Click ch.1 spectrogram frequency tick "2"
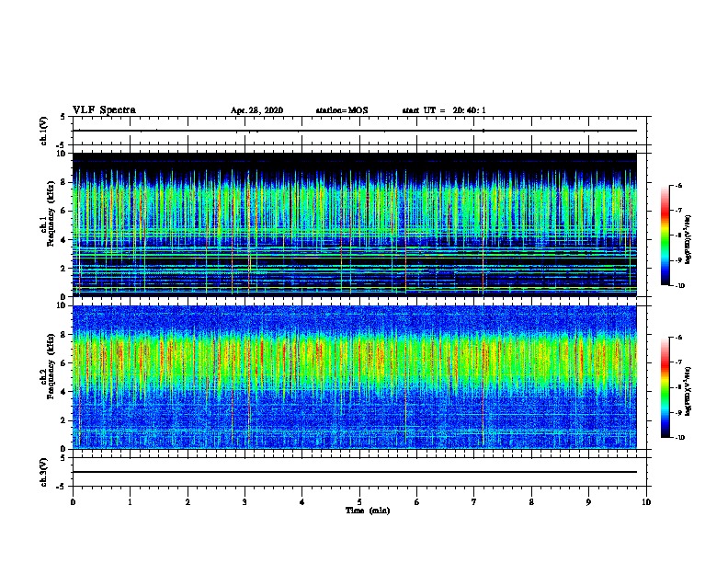This screenshot has width=728, height=563. [63, 268]
